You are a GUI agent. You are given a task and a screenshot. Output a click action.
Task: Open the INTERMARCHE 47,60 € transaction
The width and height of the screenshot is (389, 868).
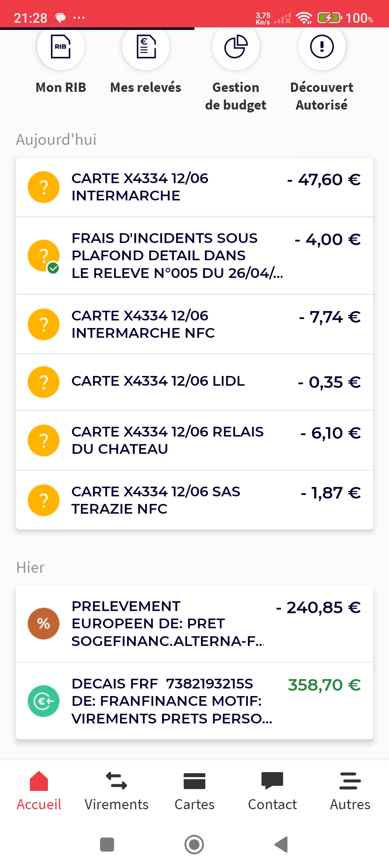[194, 187]
